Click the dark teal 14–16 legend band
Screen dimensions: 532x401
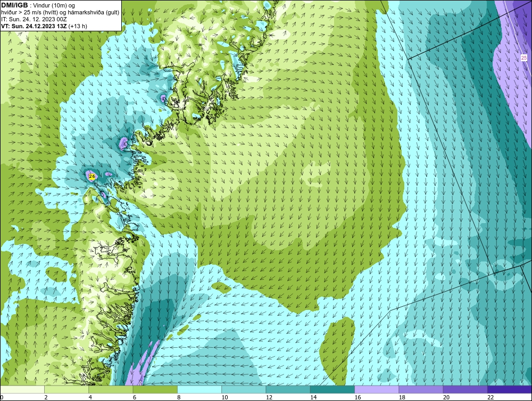click(x=332, y=389)
